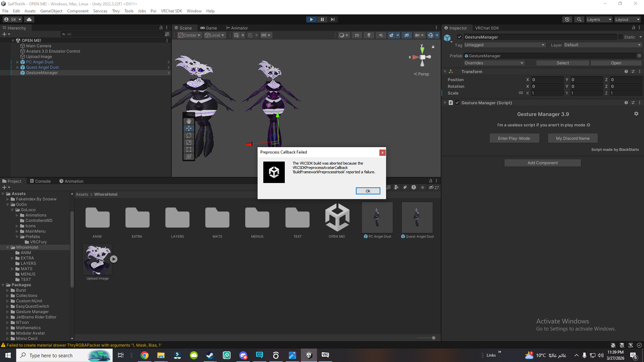Toggle the Project panel lock icon
Image resolution: width=644 pixels, height=362 pixels.
[431, 181]
